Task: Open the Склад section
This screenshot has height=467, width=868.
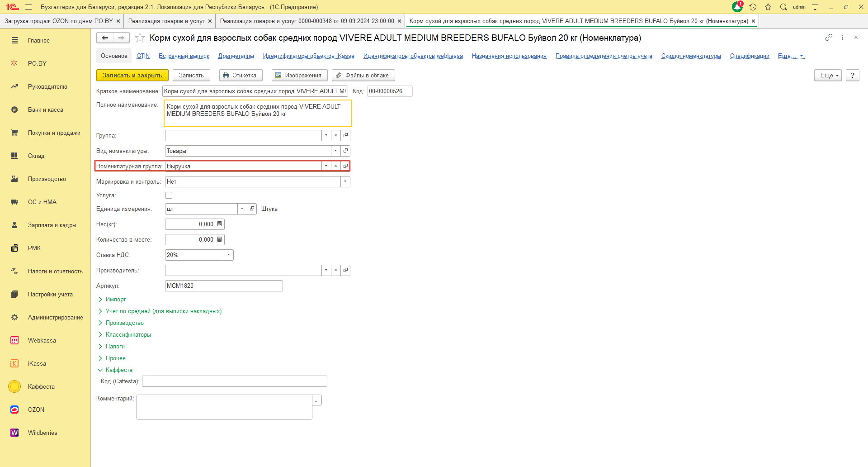Action: 36,156
